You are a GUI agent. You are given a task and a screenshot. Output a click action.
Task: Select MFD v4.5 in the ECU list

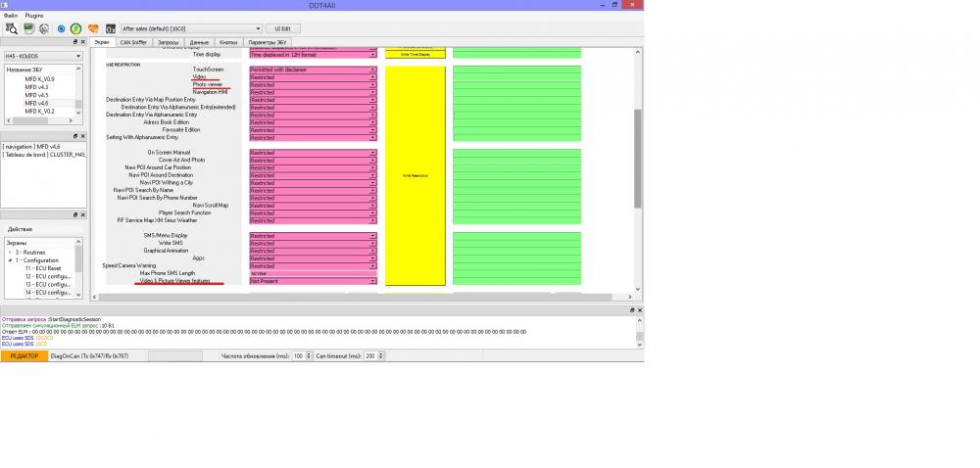(36, 96)
